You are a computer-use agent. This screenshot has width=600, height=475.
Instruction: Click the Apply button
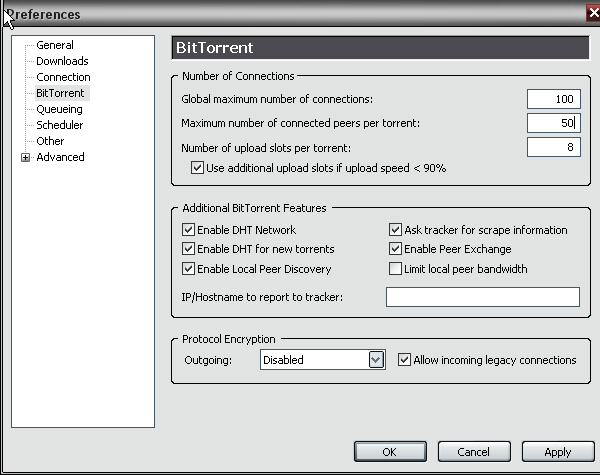(558, 452)
